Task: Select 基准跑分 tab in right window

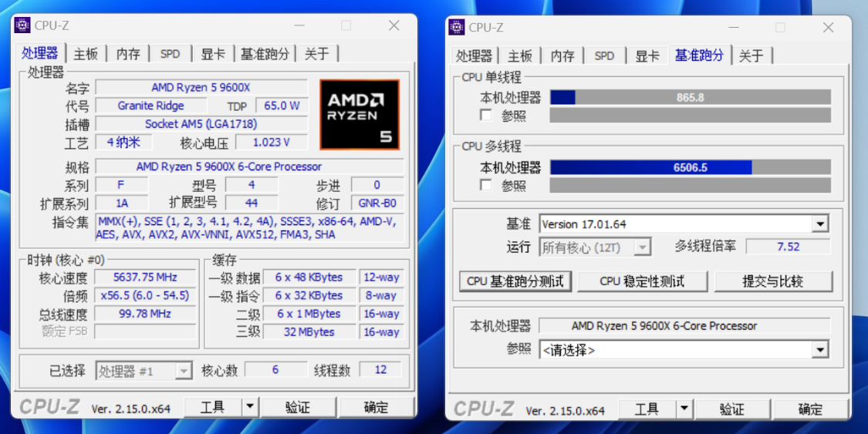Action: pyautogui.click(x=699, y=55)
